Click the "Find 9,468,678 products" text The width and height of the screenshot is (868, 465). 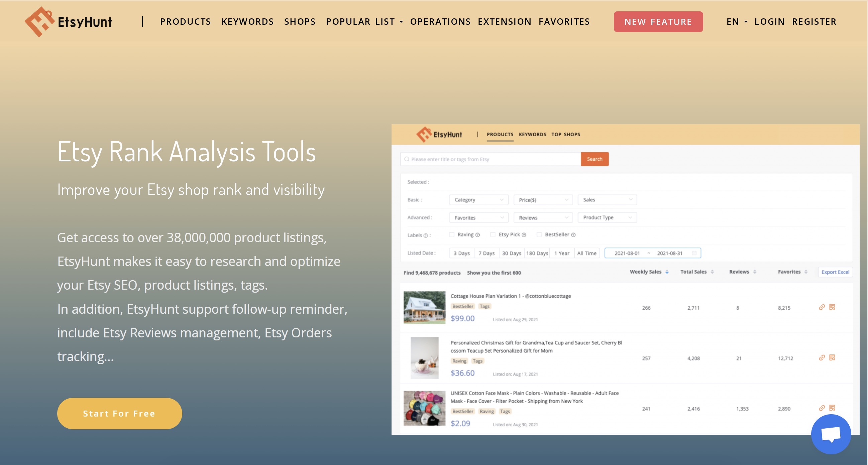coord(432,273)
